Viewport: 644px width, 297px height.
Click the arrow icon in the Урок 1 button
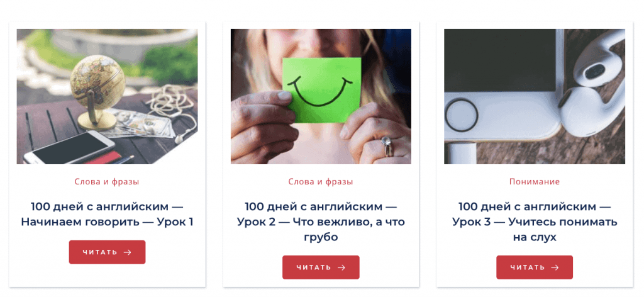coord(127,252)
